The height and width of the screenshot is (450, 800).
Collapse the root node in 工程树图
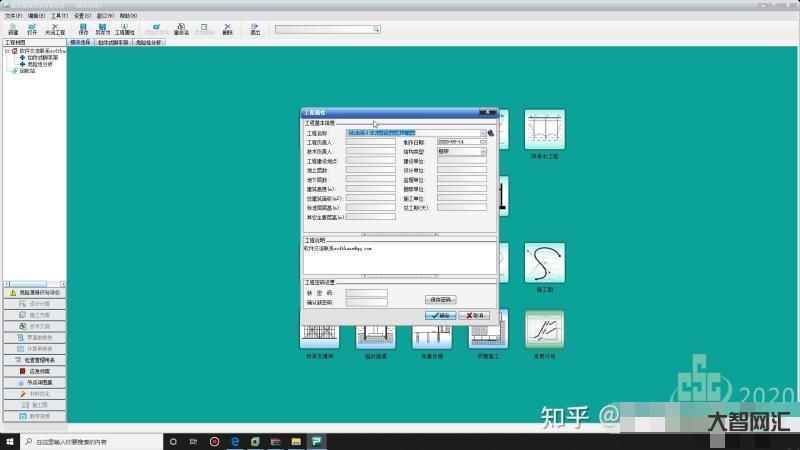[7, 50]
